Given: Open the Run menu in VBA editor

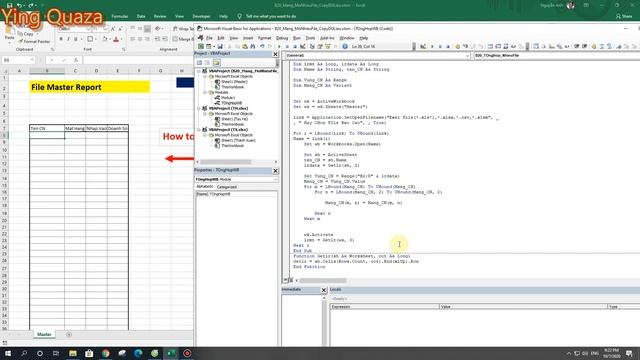Looking at the screenshot, I should tap(297, 38).
